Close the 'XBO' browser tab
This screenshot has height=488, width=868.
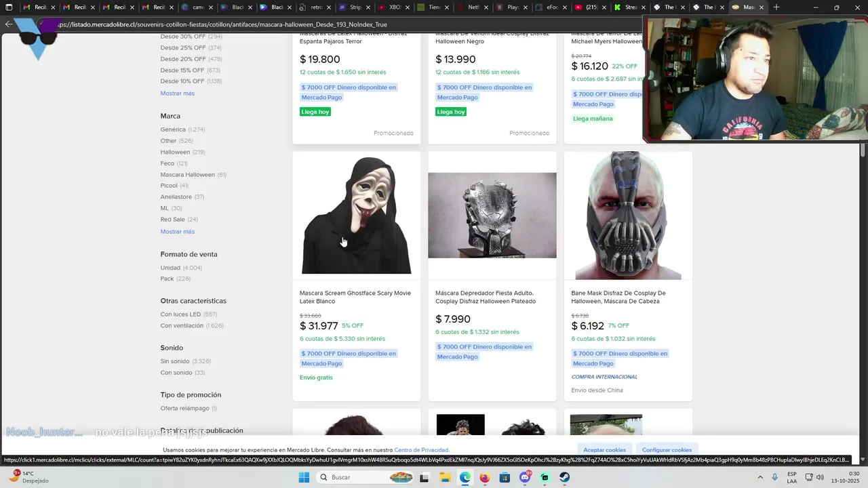pyautogui.click(x=409, y=7)
